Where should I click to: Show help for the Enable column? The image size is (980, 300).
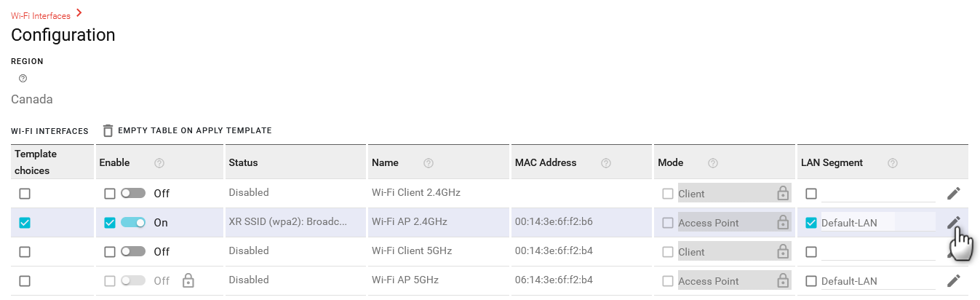click(x=159, y=163)
